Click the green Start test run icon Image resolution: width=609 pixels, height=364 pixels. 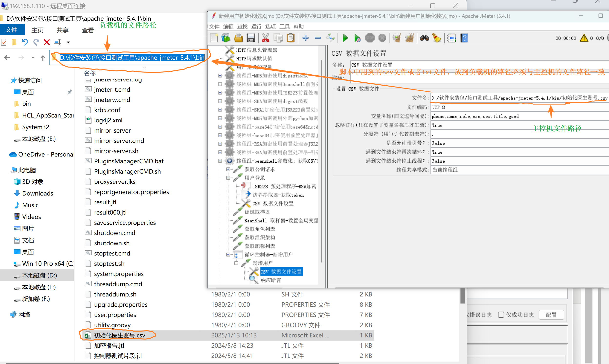point(345,38)
